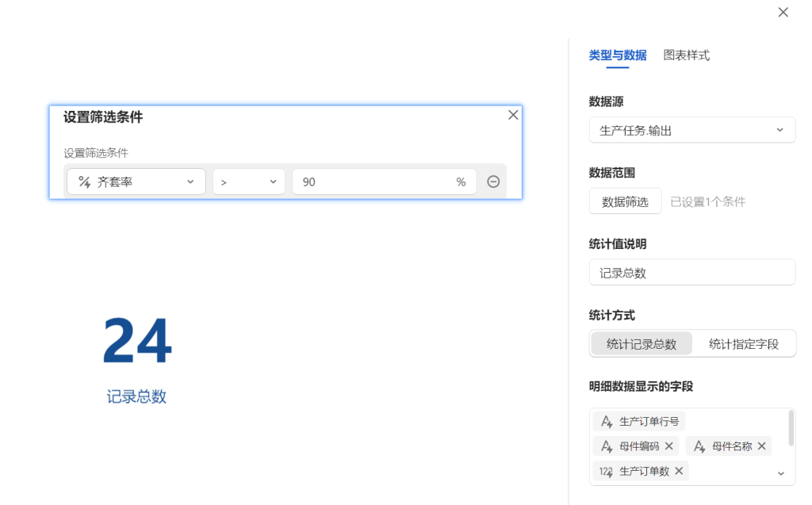The height and width of the screenshot is (505, 812).
Task: Click the 数据源 section heading
Action: [606, 101]
